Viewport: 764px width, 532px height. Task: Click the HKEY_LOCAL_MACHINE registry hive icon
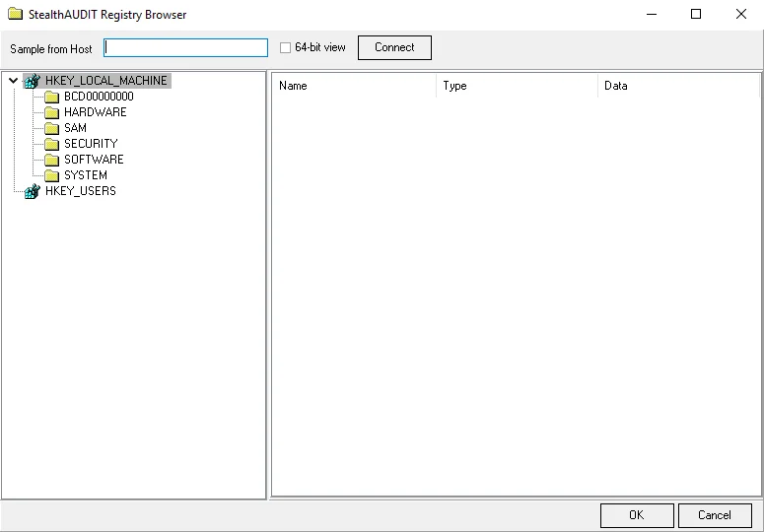[x=33, y=81]
